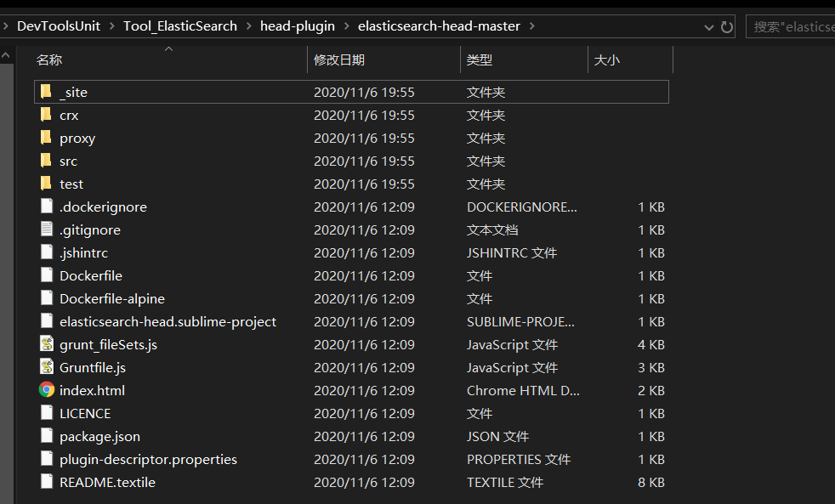This screenshot has width=835, height=504.
Task: Select the package.json file name
Action: coord(100,436)
